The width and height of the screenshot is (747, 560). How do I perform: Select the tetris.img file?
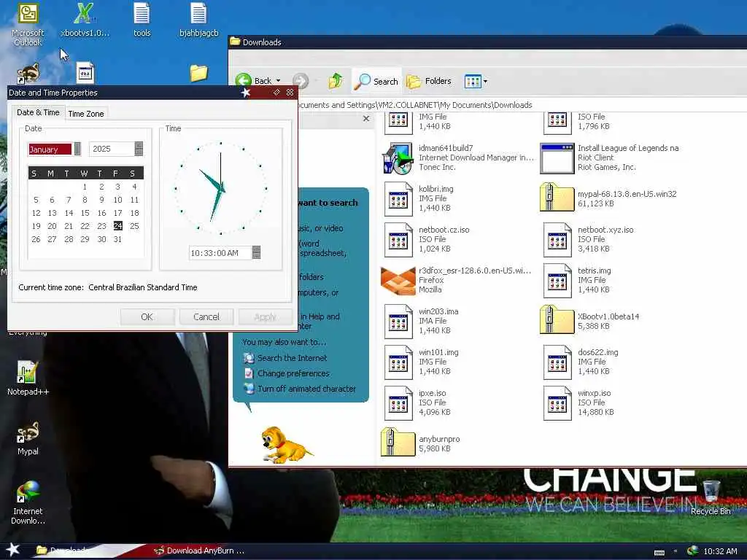point(577,280)
